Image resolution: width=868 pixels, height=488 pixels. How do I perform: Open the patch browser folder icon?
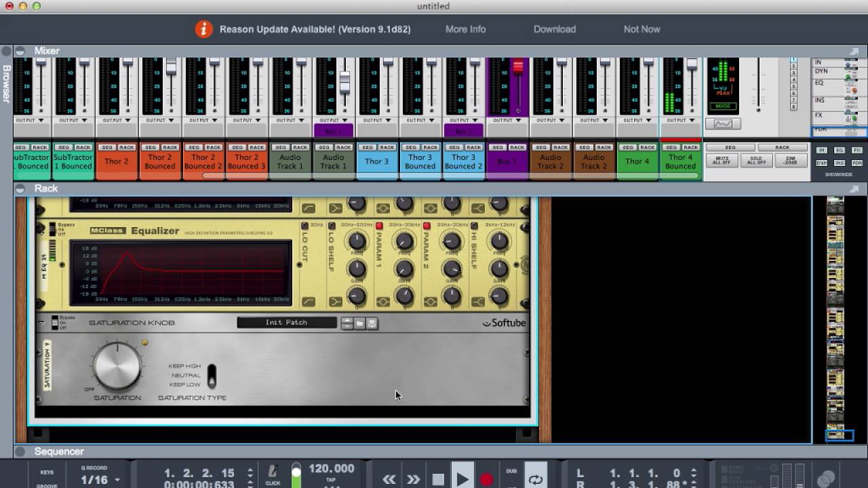coord(359,323)
